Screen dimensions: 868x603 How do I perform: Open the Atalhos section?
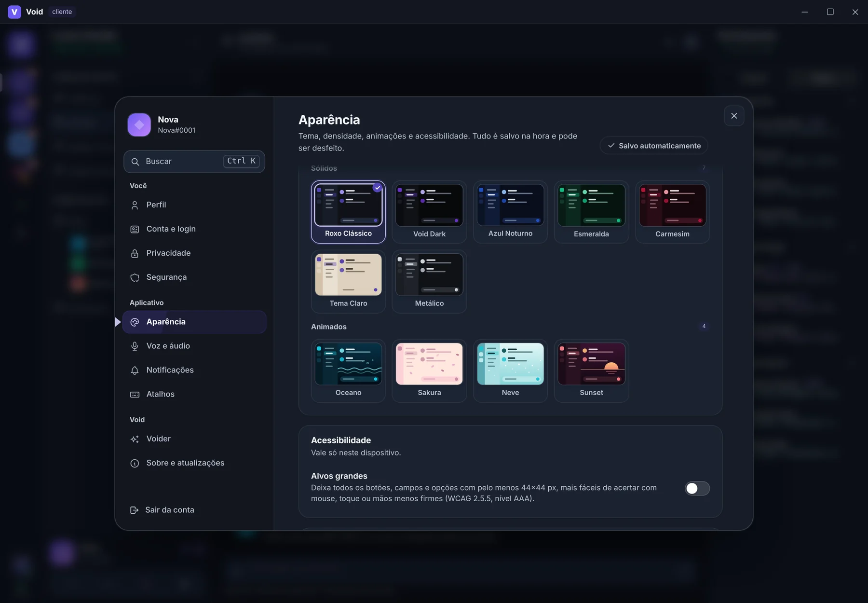194,394
